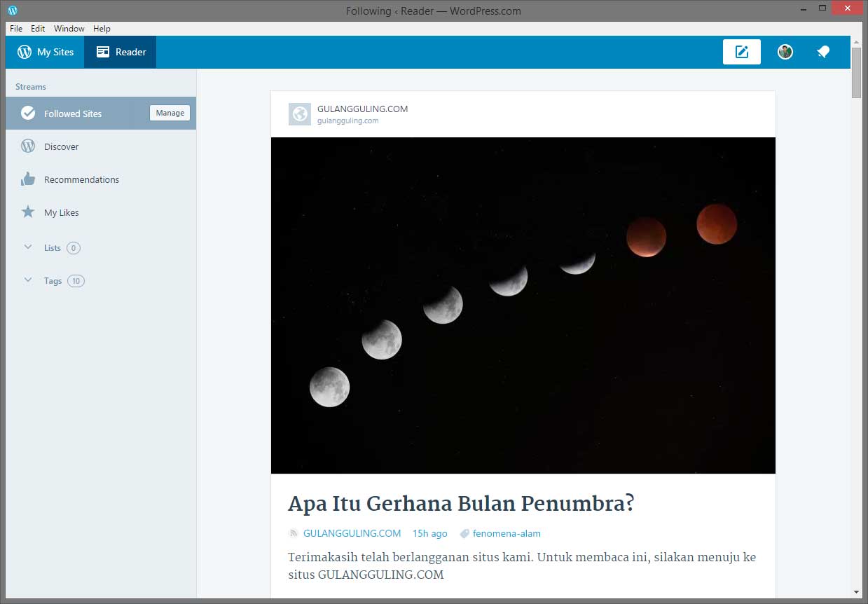Image resolution: width=868 pixels, height=604 pixels.
Task: Open the Window menu
Action: (x=69, y=29)
